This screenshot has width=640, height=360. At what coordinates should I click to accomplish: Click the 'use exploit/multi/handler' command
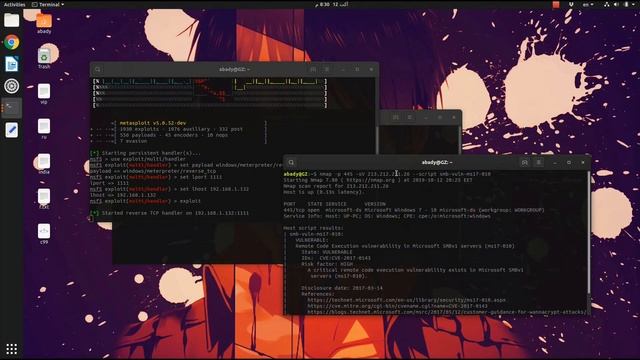pyautogui.click(x=147, y=159)
